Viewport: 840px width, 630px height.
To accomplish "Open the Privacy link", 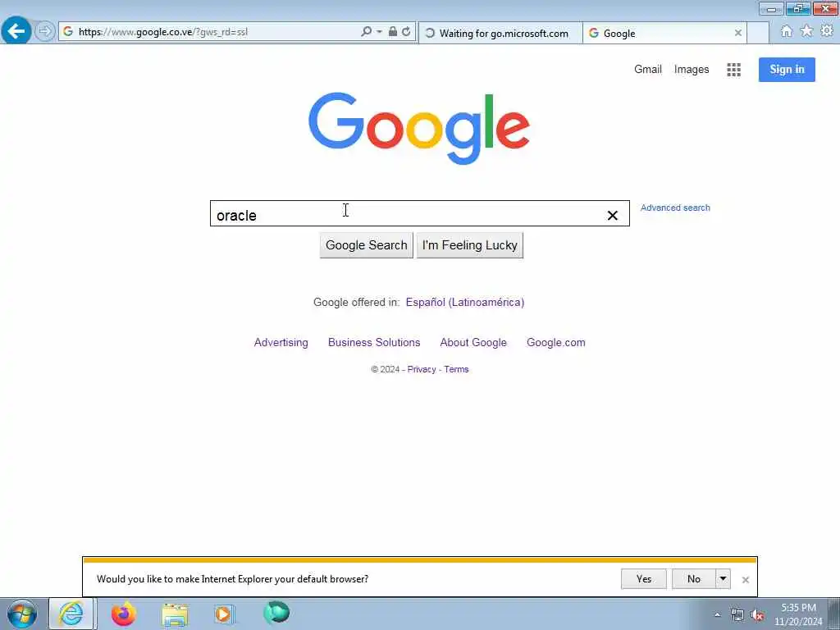I will [422, 369].
